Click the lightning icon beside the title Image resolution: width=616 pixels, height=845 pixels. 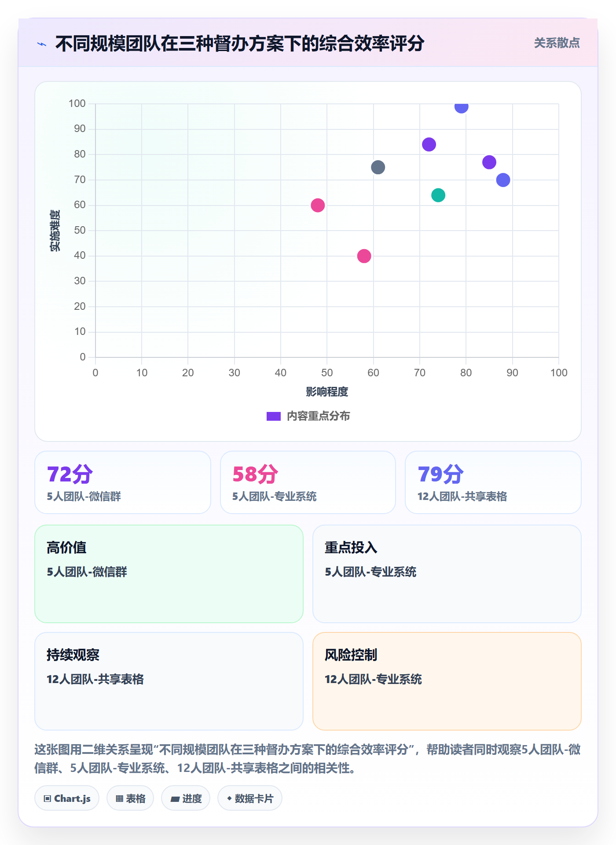pos(42,44)
